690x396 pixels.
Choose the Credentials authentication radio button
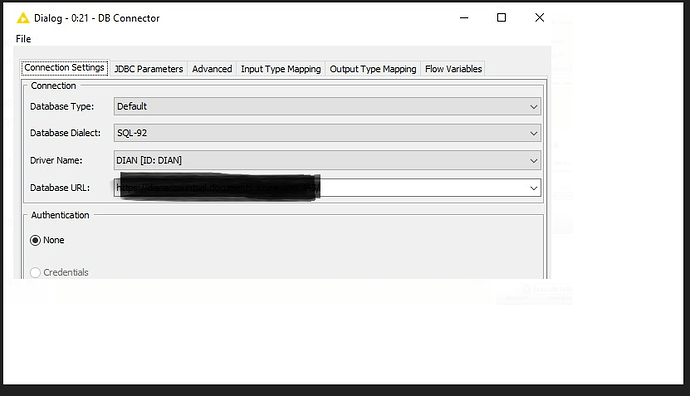coord(35,272)
